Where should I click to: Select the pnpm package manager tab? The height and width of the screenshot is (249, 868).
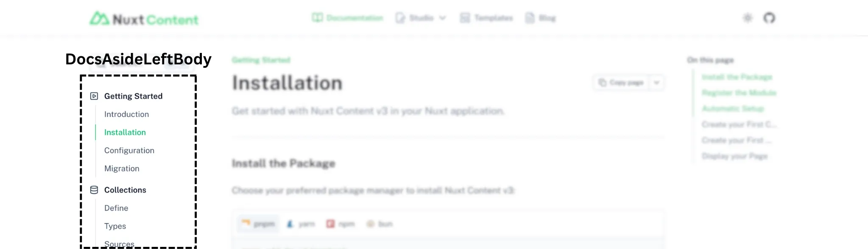tap(258, 224)
